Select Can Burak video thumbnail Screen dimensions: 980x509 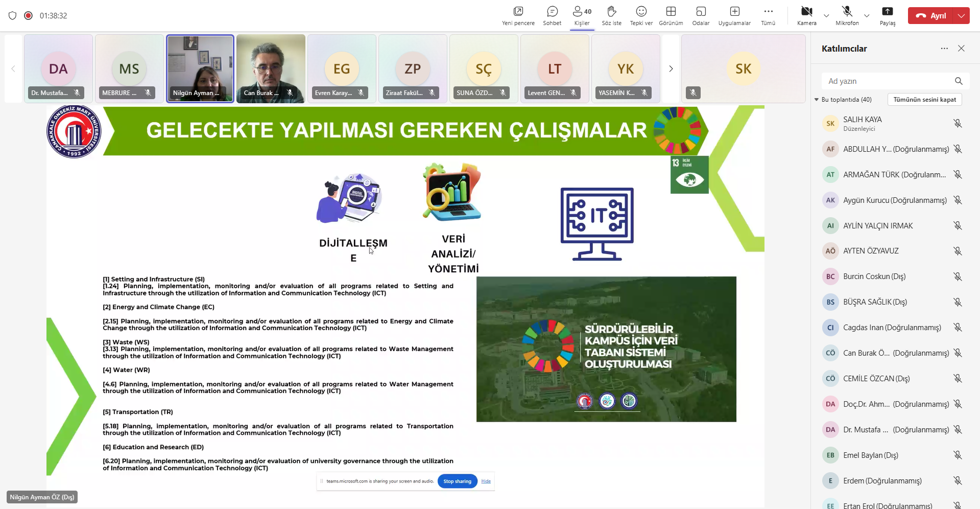pos(271,68)
